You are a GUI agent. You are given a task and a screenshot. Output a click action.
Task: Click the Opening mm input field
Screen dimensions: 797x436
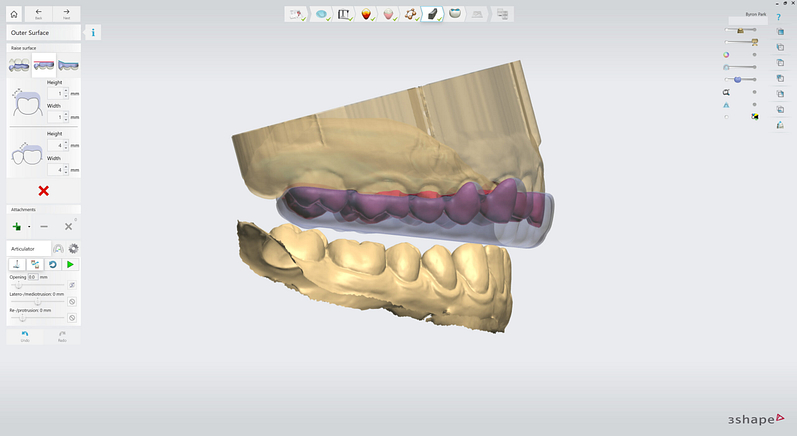pyautogui.click(x=32, y=277)
